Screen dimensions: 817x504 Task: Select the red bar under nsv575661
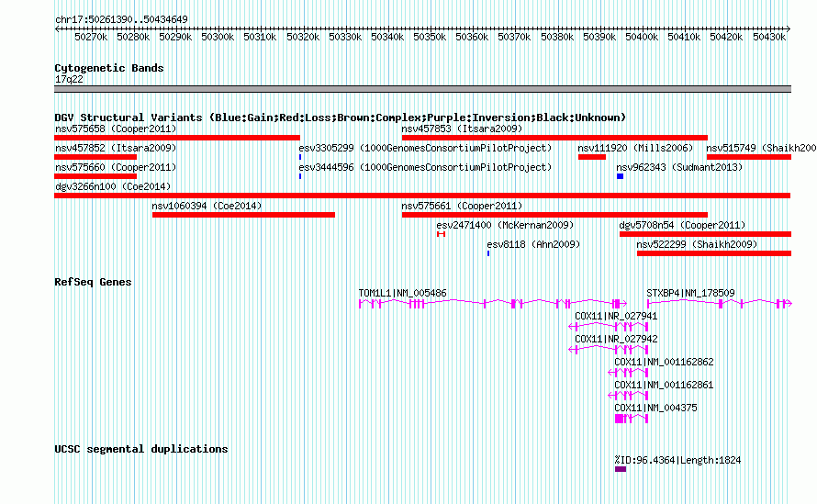(x=554, y=215)
